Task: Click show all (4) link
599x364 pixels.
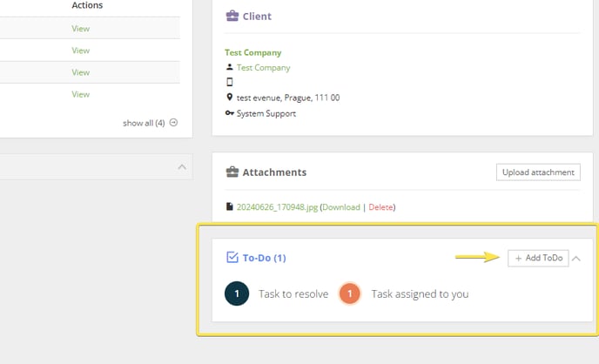Action: pyautogui.click(x=144, y=123)
